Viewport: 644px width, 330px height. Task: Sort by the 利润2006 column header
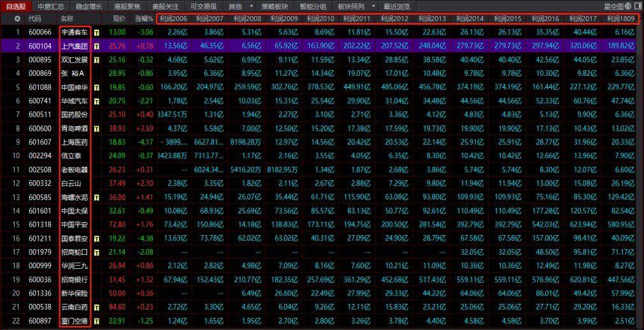pos(173,18)
